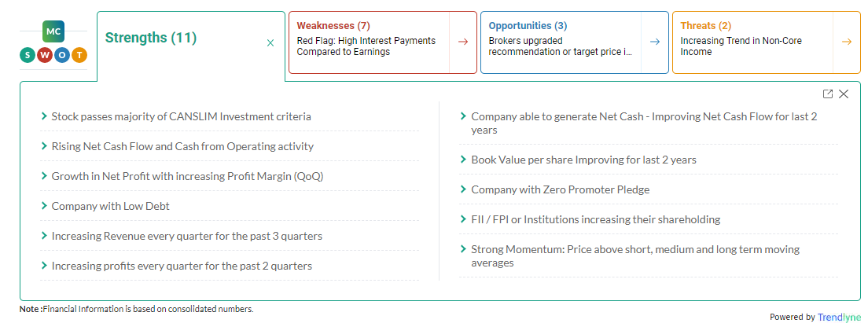Screen dimensions: 868x327
Task: Collapse the Strengths tab with X icon
Action: point(270,42)
